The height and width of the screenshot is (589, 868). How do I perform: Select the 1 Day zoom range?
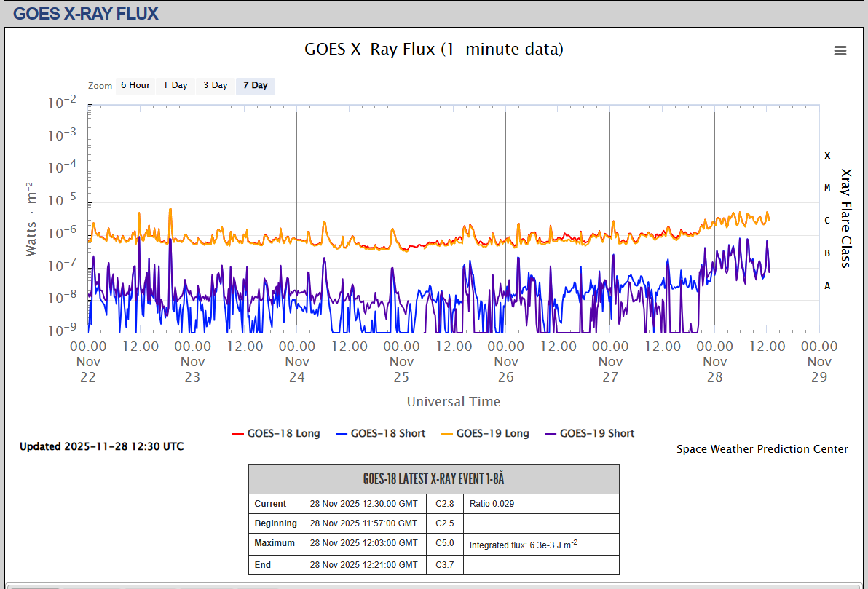tap(175, 86)
